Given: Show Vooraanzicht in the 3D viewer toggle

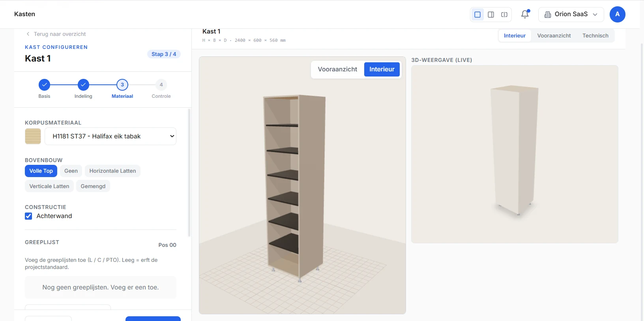Looking at the screenshot, I should point(337,69).
